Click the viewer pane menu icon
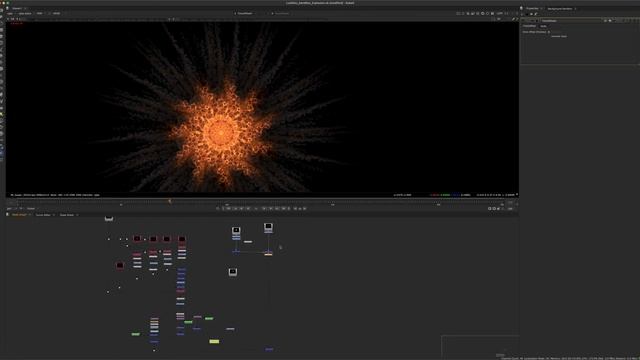 click(7, 8)
